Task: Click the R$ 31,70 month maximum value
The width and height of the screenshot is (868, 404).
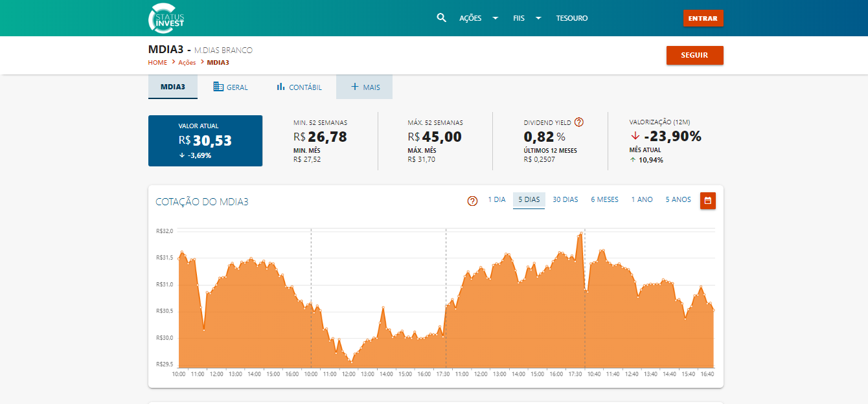Action: pos(422,159)
